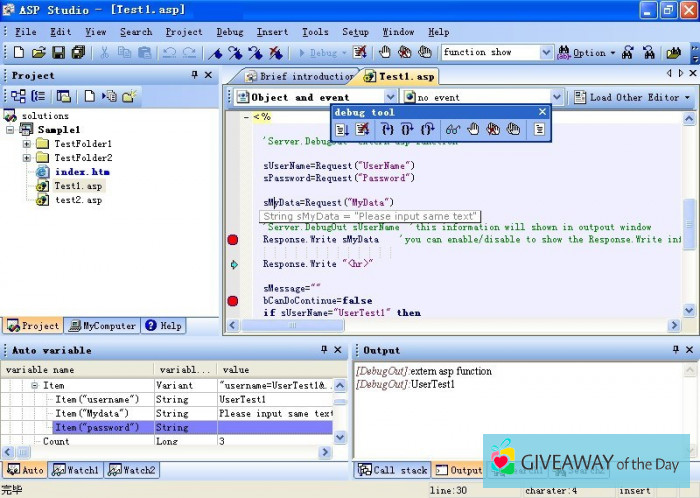
Task: Select the test2.asp file in project tree
Action: [78, 200]
